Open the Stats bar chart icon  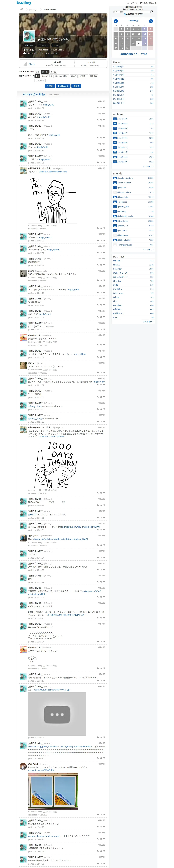(x=25, y=64)
